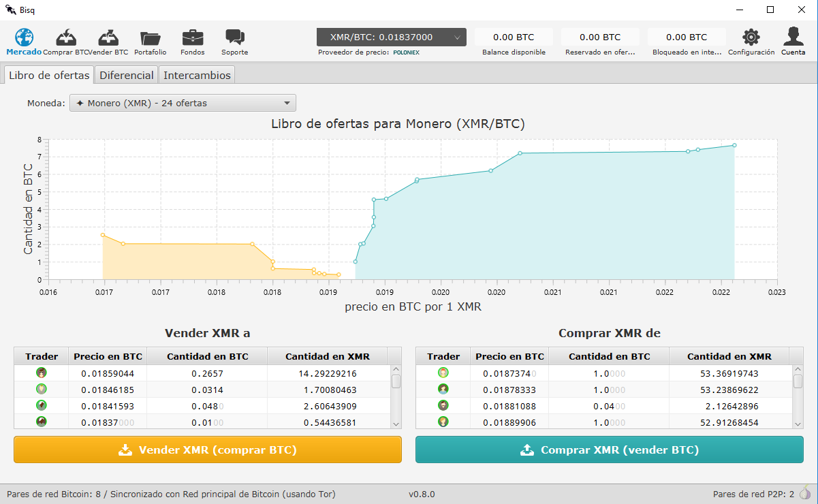Click trader avatar for price 0.01837000
This screenshot has width=818, height=504.
(42, 422)
